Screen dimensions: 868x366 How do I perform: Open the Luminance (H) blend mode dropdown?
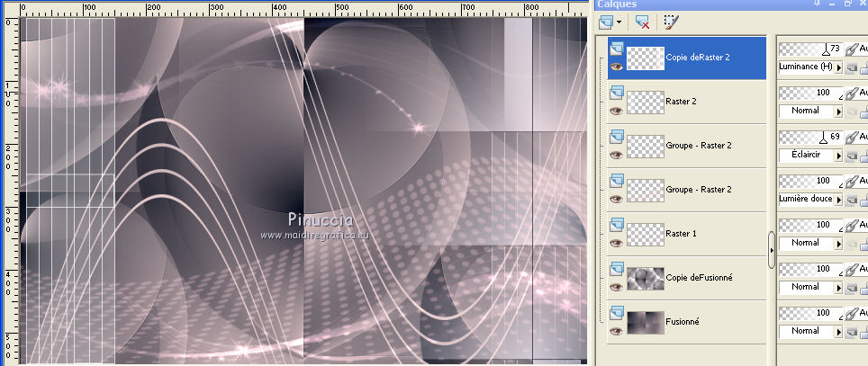pyautogui.click(x=838, y=67)
